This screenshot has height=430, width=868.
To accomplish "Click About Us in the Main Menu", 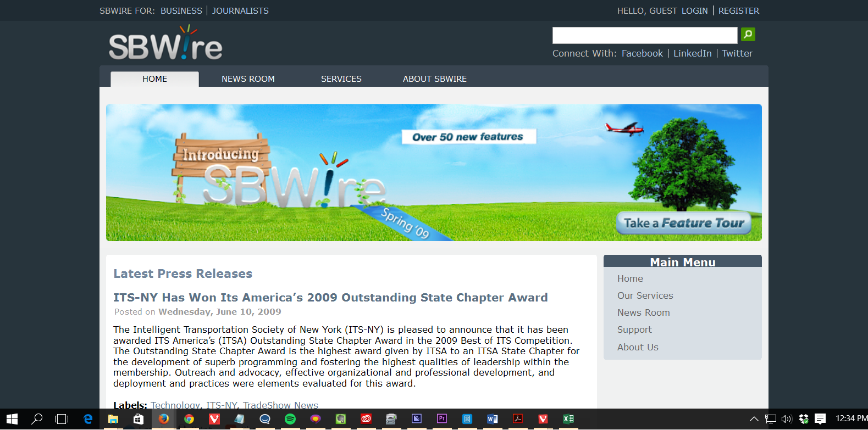I will click(638, 347).
